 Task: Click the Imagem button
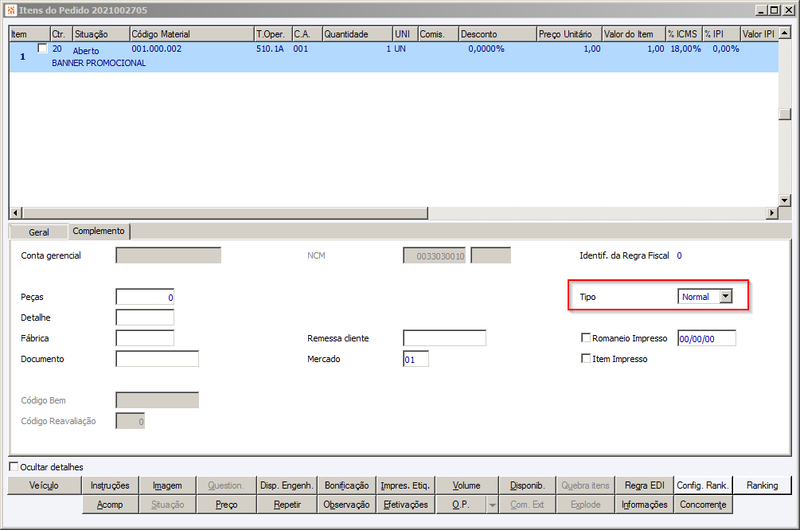[x=167, y=485]
